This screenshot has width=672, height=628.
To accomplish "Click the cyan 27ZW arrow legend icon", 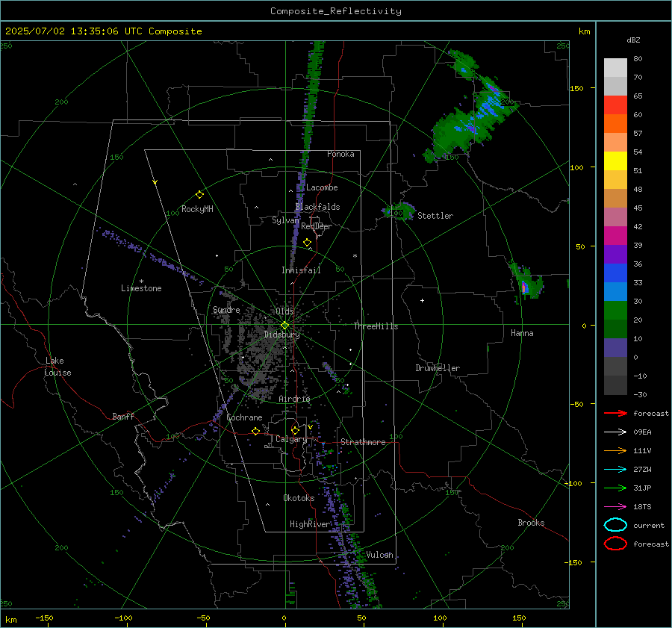I will click(615, 470).
